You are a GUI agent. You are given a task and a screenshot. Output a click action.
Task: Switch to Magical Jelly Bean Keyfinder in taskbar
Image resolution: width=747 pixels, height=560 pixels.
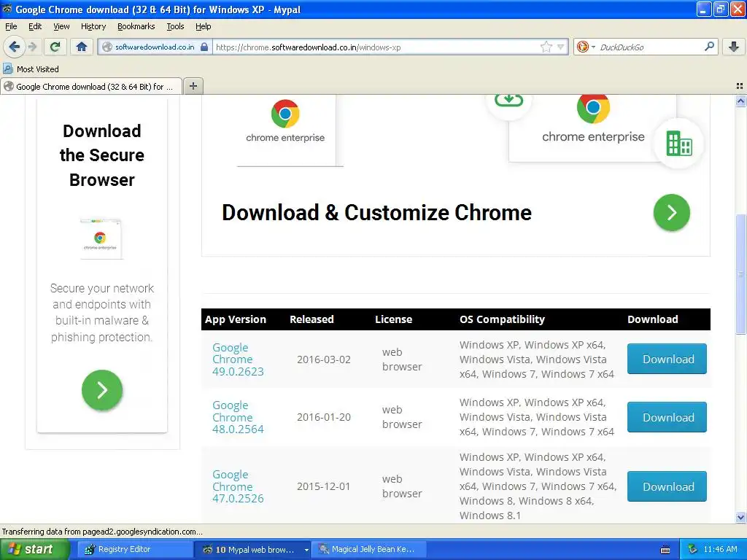[368, 549]
